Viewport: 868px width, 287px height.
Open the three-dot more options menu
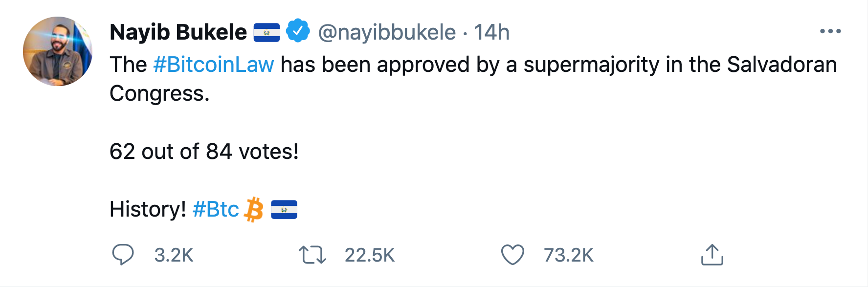(x=830, y=31)
